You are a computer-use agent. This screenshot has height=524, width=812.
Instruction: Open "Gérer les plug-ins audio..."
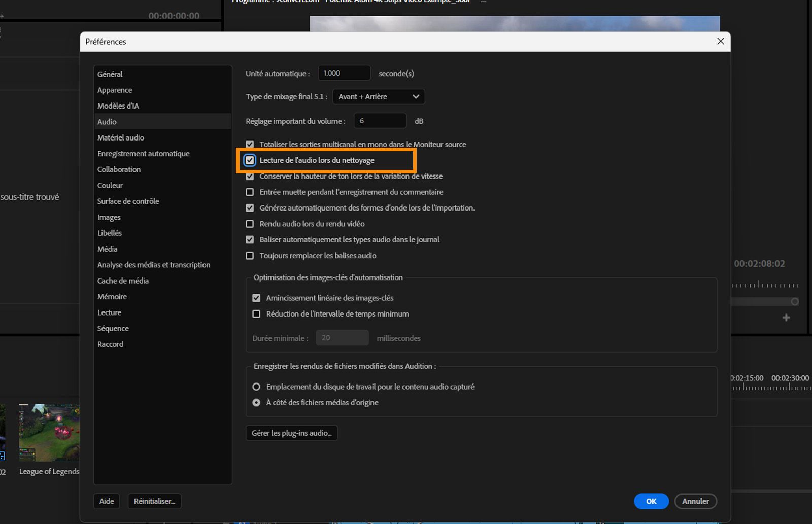tap(291, 433)
